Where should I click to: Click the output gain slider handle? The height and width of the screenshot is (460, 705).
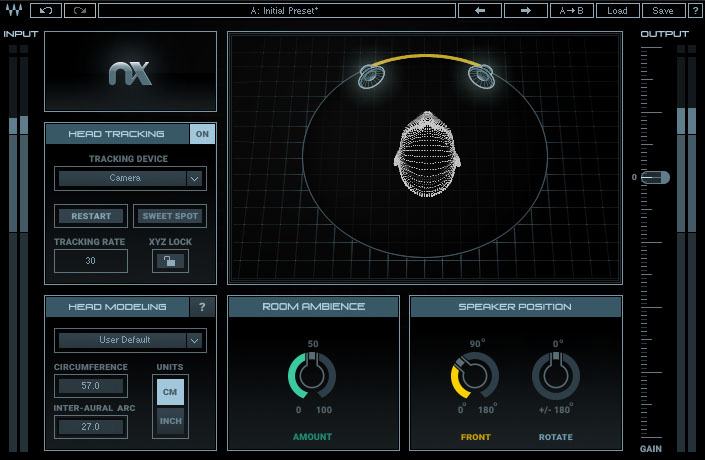(655, 177)
